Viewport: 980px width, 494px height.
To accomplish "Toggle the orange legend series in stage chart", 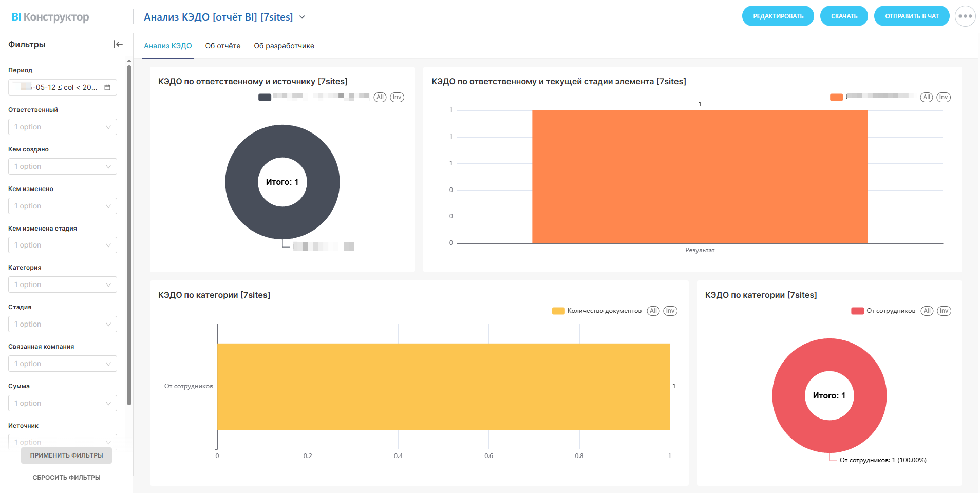I will tap(836, 97).
